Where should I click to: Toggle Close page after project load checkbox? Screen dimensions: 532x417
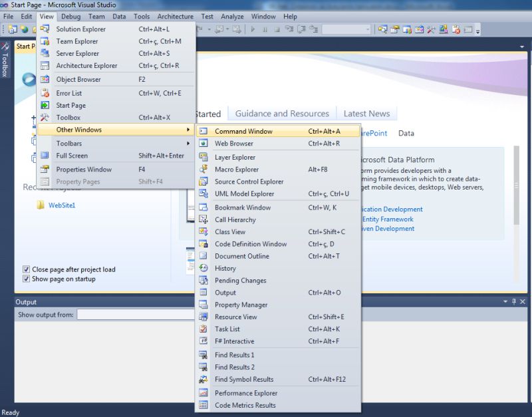pyautogui.click(x=26, y=269)
